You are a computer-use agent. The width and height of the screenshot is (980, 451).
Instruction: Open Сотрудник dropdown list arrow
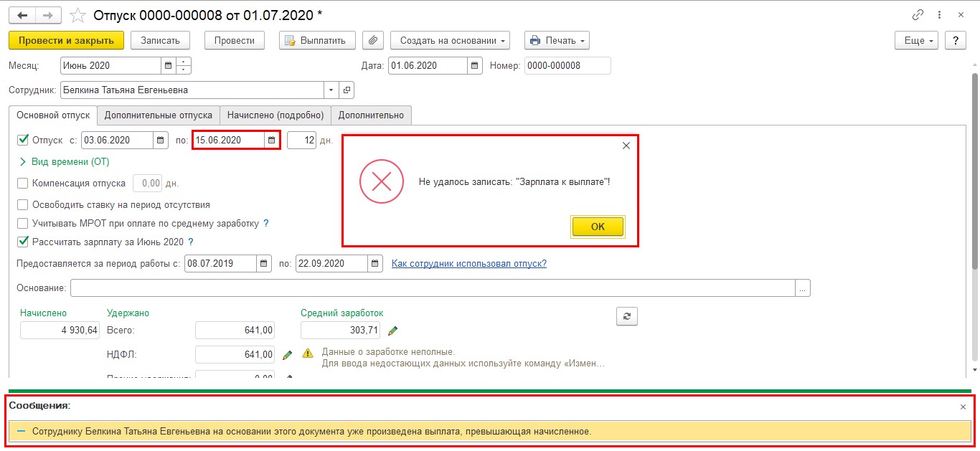(x=331, y=90)
